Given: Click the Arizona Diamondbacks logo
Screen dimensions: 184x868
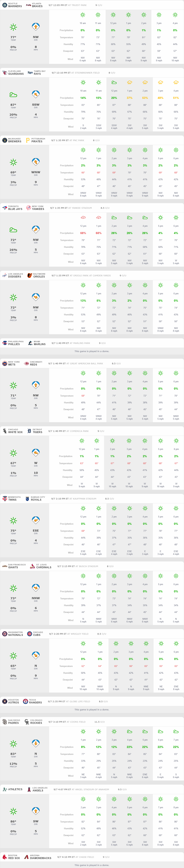Looking at the screenshot, I should click(x=26, y=857).
